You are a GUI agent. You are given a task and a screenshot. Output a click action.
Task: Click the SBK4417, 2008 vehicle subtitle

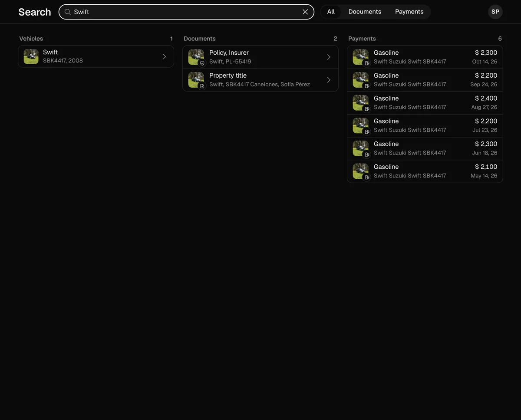(x=63, y=60)
